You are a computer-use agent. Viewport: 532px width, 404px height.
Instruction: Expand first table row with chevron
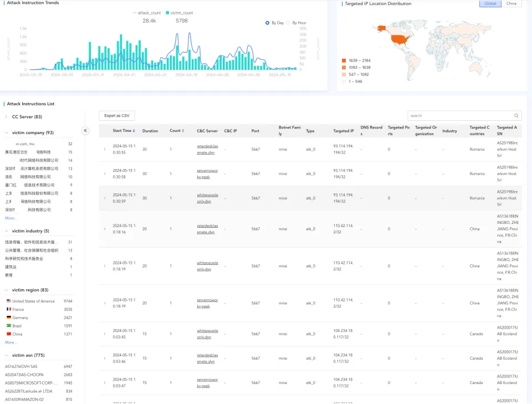(105, 149)
